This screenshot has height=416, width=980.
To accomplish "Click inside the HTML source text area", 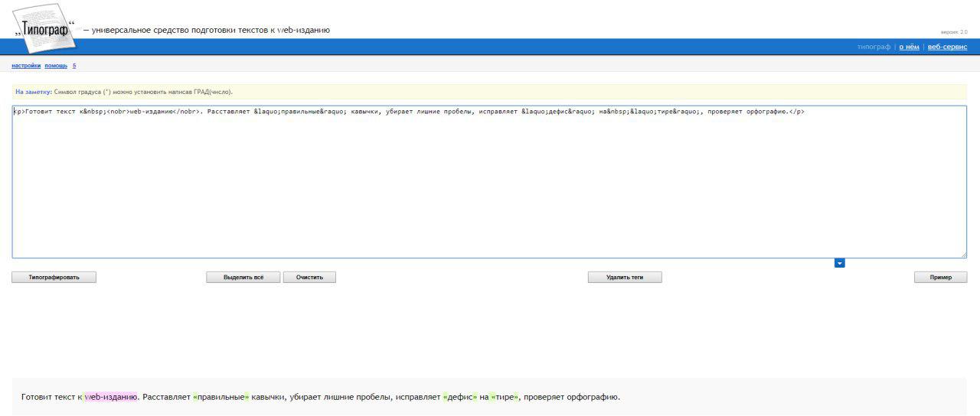I will click(x=489, y=184).
